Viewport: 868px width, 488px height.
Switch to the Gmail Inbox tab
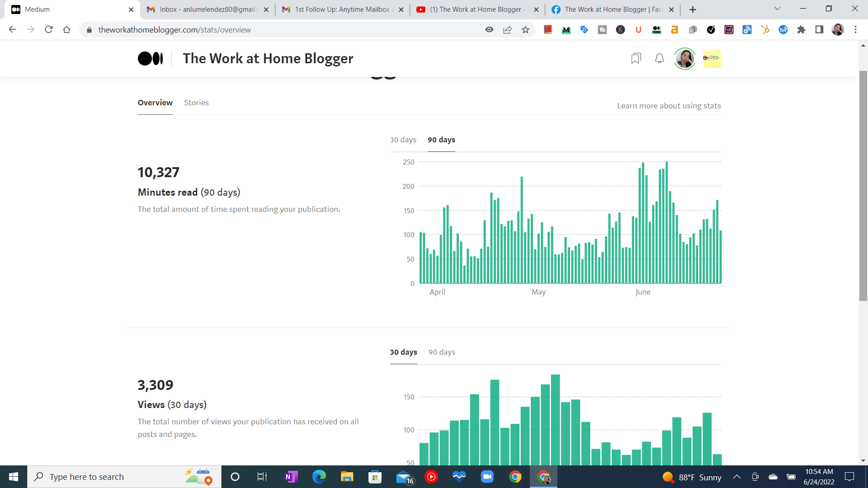click(208, 9)
